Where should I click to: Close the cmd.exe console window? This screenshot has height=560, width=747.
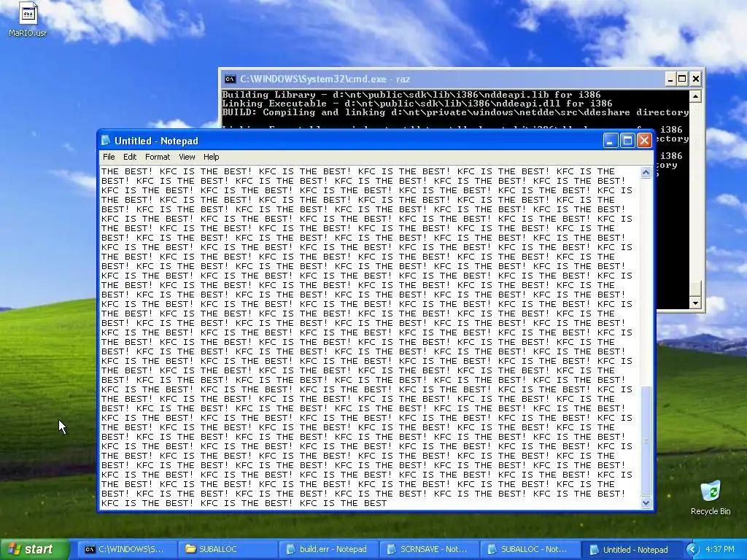tap(695, 79)
